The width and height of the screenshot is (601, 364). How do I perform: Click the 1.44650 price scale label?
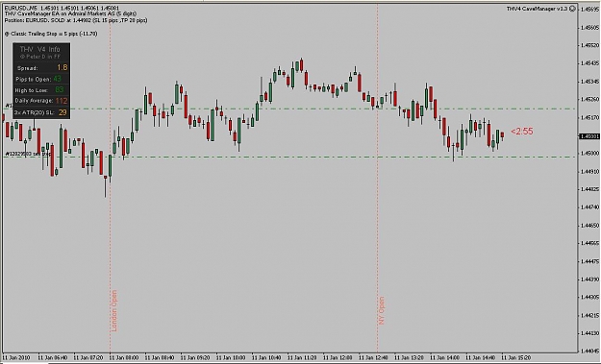point(589,226)
